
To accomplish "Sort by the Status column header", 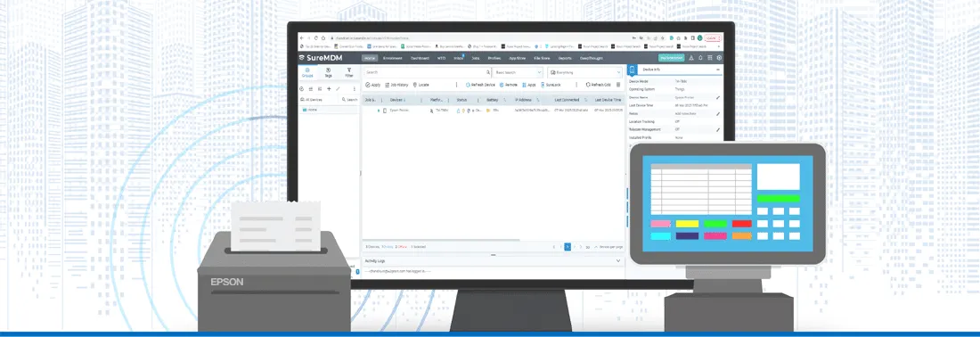I will click(x=461, y=100).
